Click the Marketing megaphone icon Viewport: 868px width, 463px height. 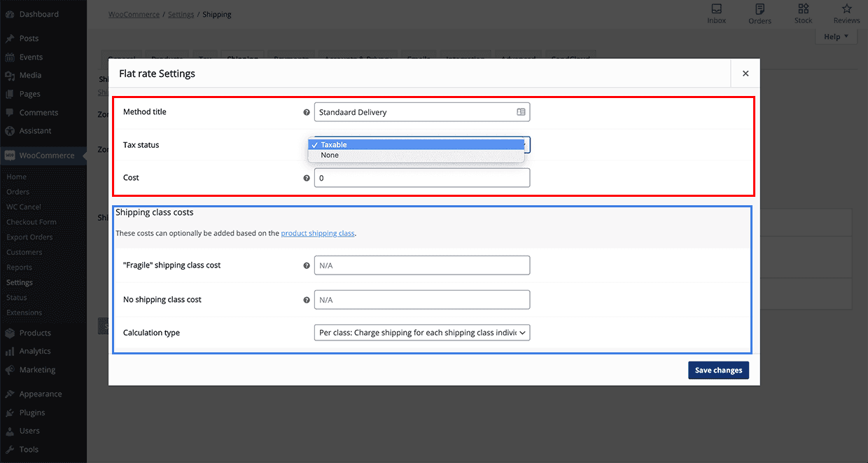(x=9, y=370)
